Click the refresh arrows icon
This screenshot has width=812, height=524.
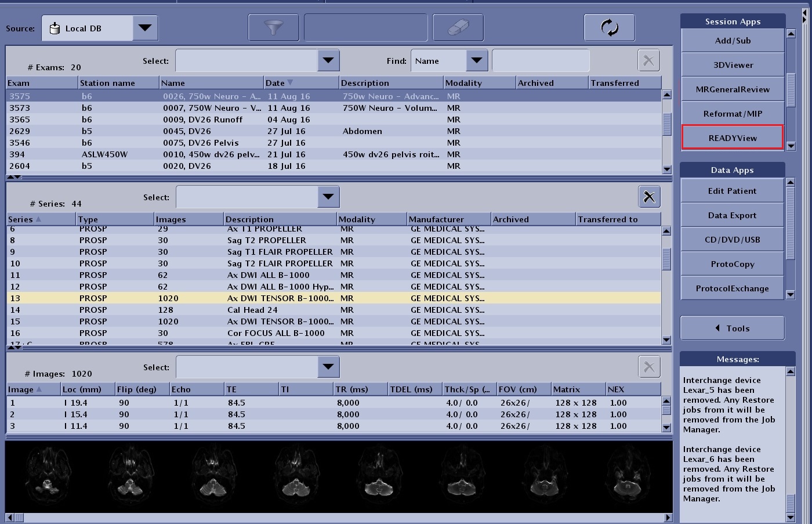pyautogui.click(x=609, y=28)
